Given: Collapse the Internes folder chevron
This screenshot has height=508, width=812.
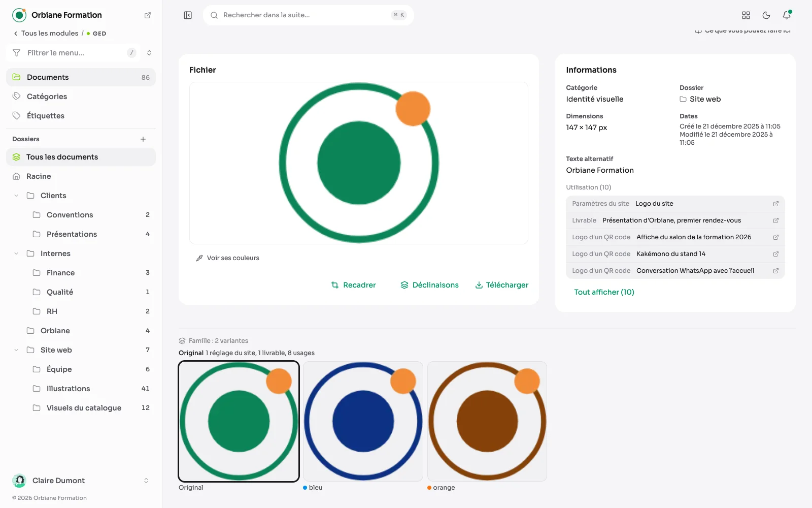Looking at the screenshot, I should point(16,253).
